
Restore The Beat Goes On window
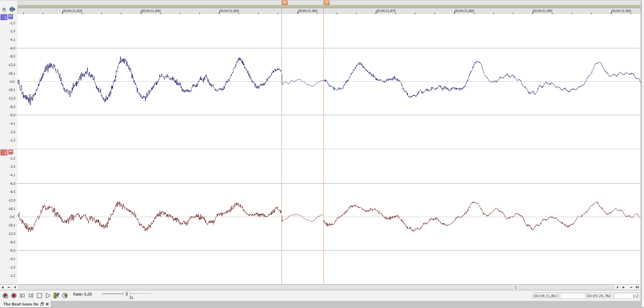click(x=42, y=304)
